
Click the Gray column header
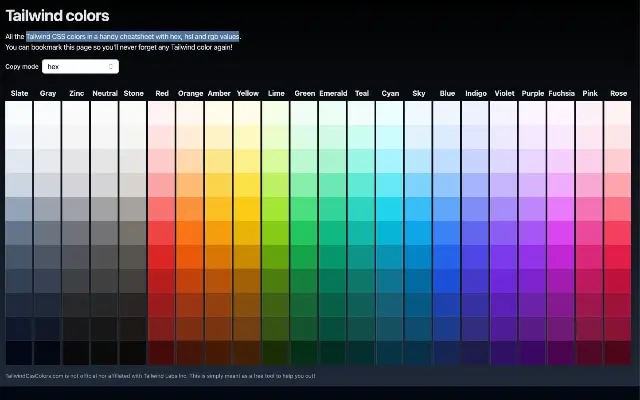click(48, 93)
